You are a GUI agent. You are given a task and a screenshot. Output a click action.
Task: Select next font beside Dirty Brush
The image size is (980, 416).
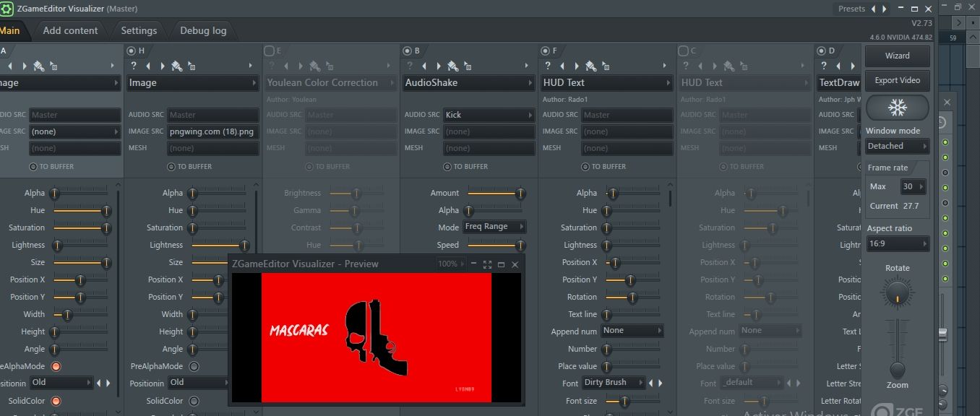point(660,383)
